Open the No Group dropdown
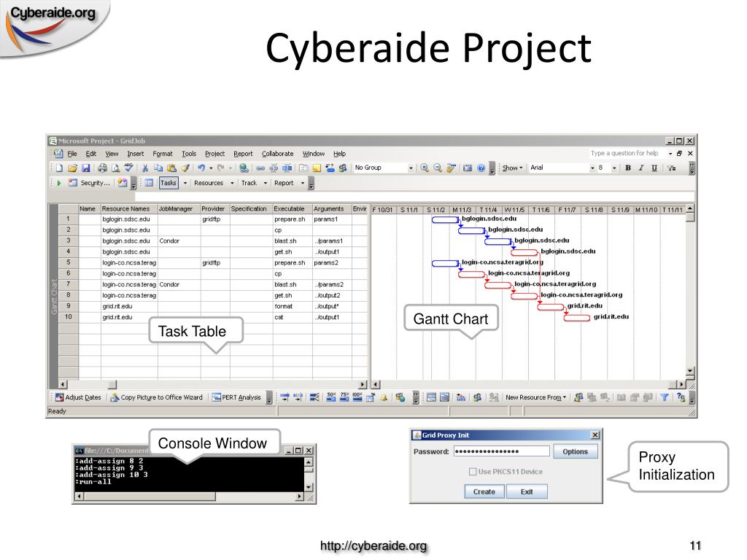 point(410,168)
